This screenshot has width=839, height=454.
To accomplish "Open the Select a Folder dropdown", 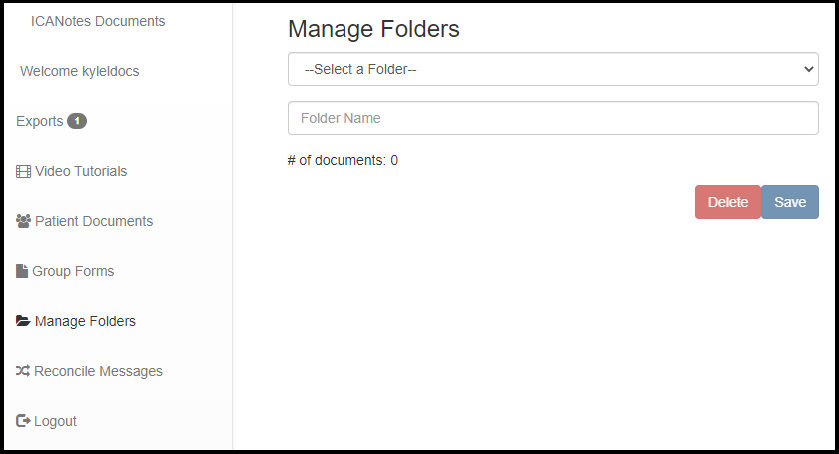I will point(552,69).
